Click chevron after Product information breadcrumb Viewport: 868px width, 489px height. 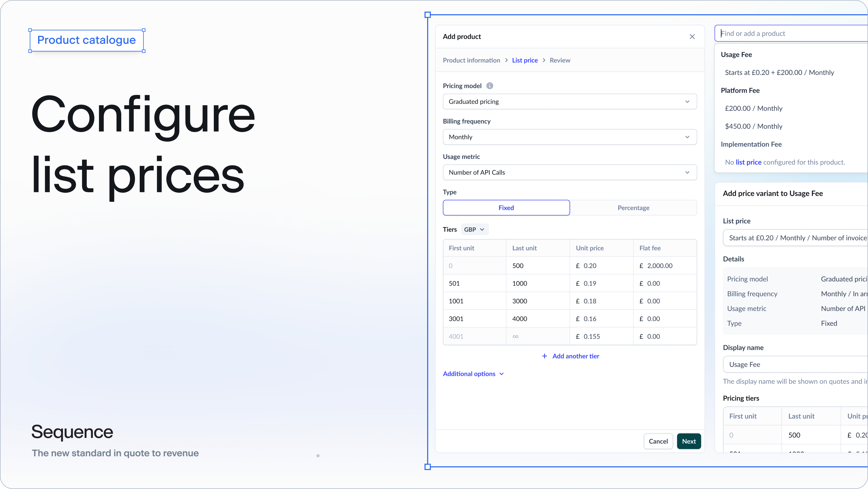pyautogui.click(x=506, y=60)
